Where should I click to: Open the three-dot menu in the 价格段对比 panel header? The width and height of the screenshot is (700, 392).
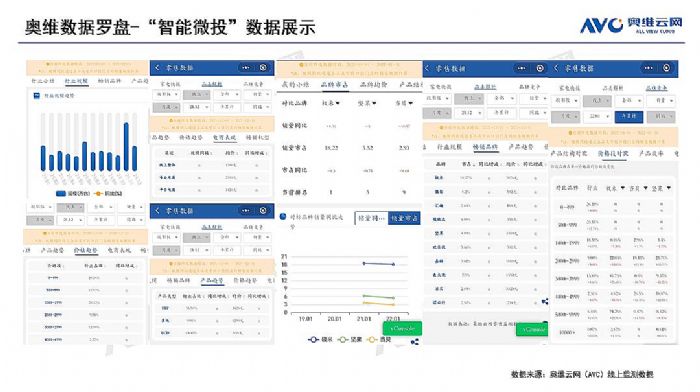tap(648, 68)
